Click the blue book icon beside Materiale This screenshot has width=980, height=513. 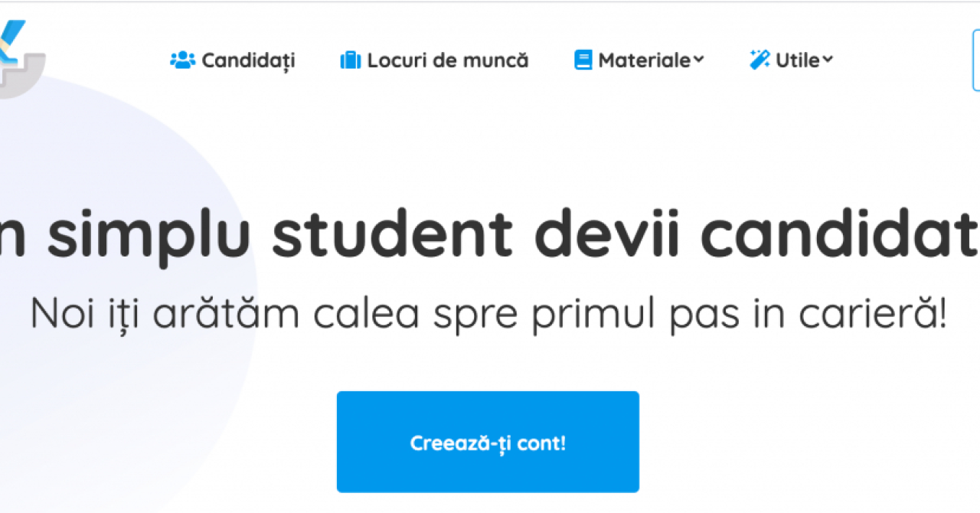(584, 58)
